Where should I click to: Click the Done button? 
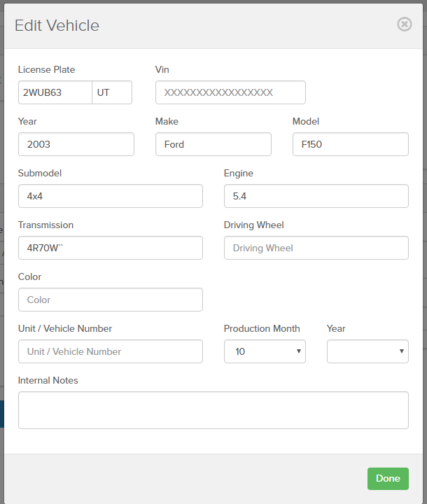click(x=388, y=478)
